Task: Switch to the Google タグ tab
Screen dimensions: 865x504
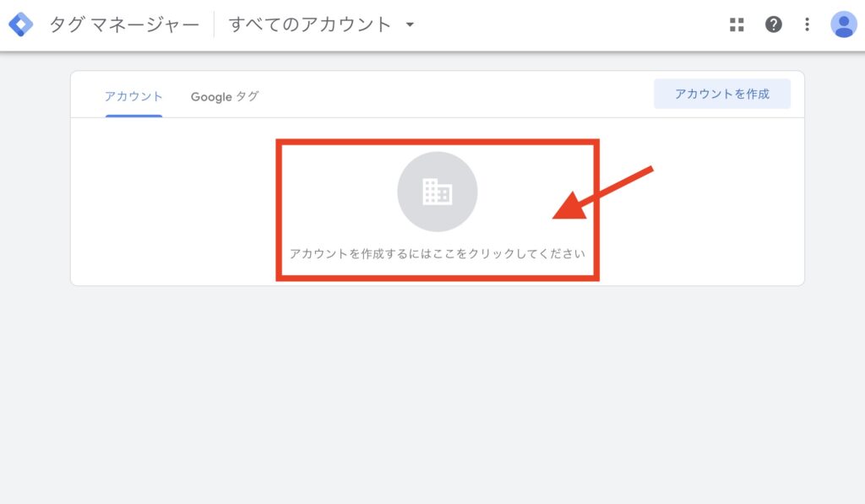Action: 224,96
